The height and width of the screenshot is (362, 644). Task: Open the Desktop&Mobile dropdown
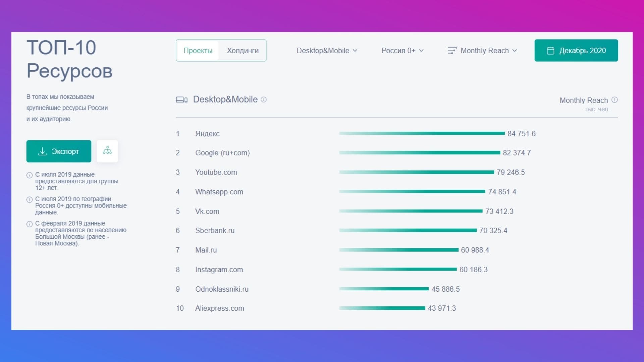click(327, 51)
